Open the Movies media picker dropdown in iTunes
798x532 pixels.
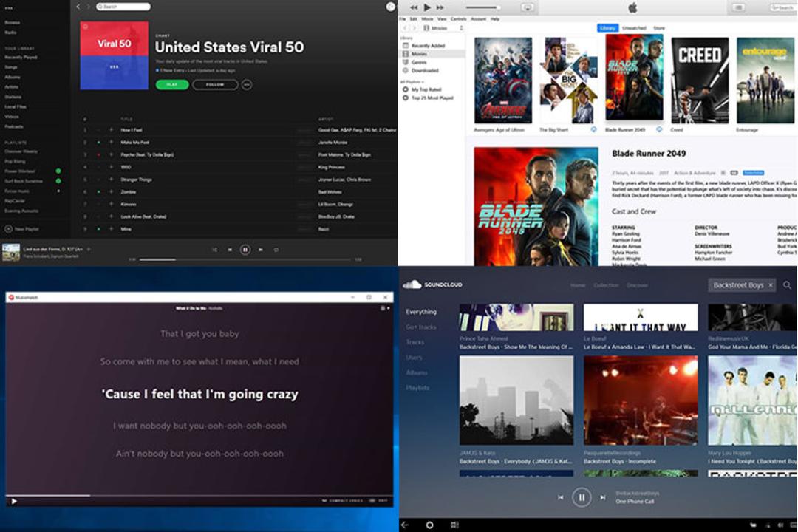(x=443, y=28)
